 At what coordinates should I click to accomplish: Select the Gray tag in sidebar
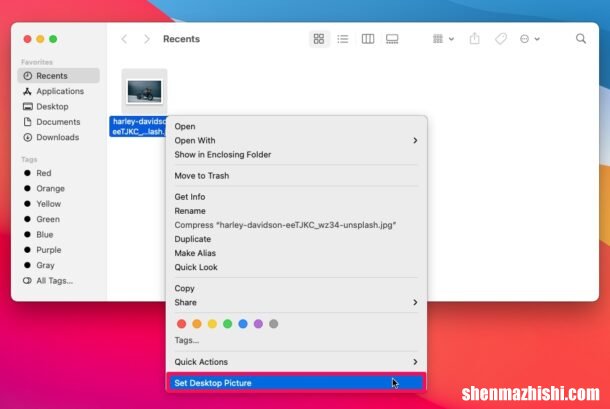pyautogui.click(x=58, y=265)
